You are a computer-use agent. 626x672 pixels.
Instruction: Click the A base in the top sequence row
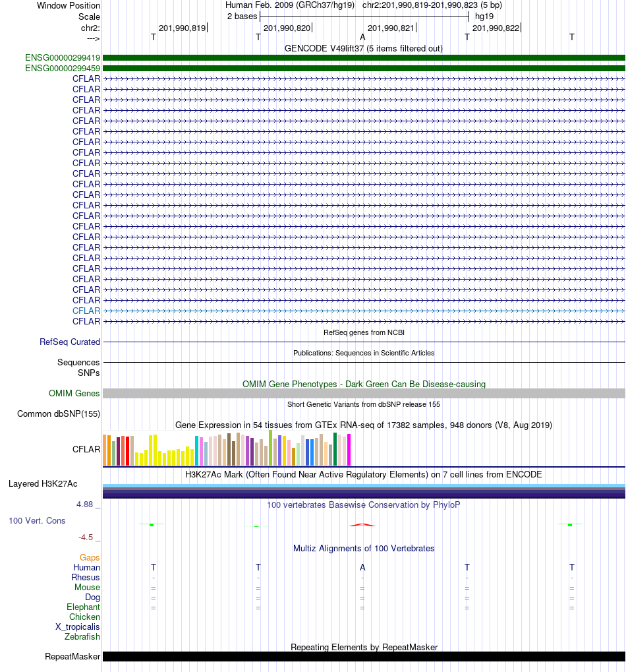(362, 38)
